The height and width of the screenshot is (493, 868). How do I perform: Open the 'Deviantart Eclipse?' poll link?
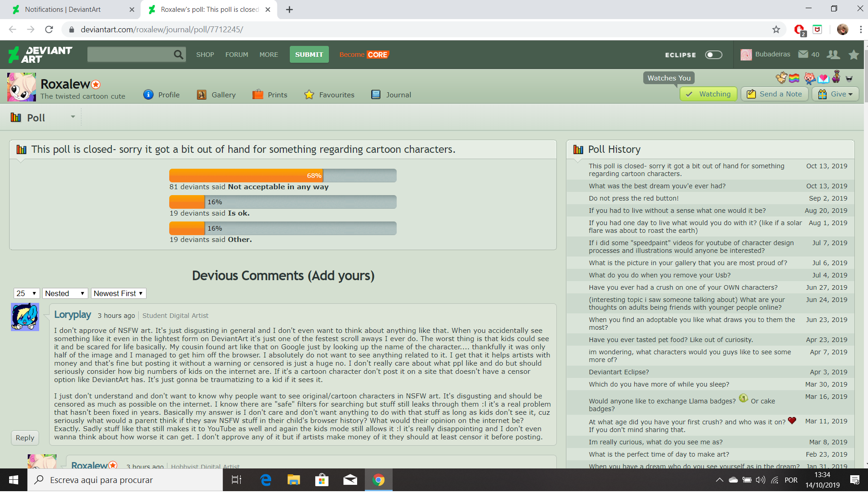[x=619, y=372]
